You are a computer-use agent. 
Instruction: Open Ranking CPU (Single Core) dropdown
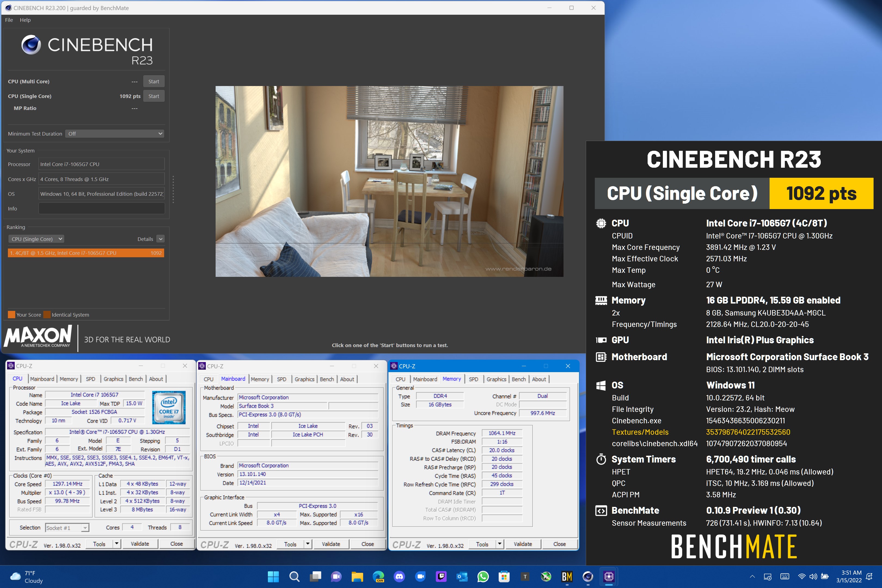pos(36,239)
